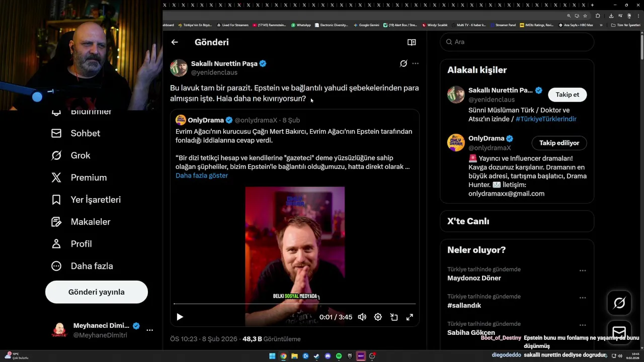Image resolution: width=644 pixels, height=362 pixels.
Task: Click the Sakallı Nurettin Paşa name in post header
Action: point(224,63)
